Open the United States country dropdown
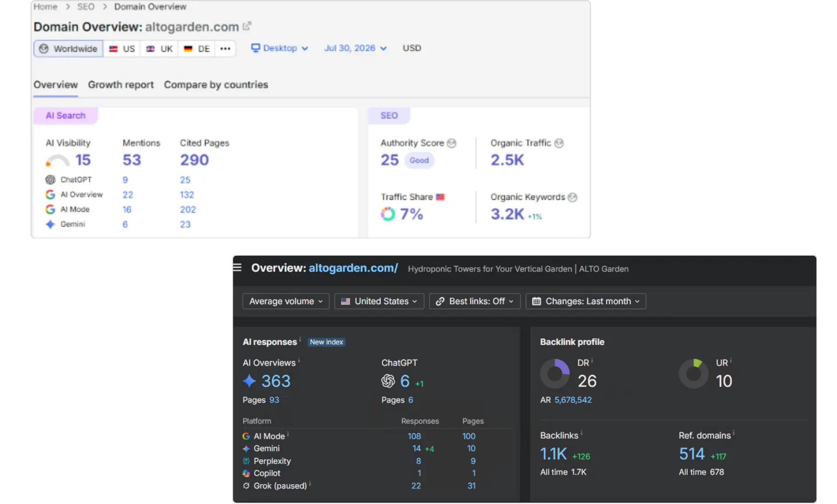This screenshot has height=504, width=837. tap(379, 301)
